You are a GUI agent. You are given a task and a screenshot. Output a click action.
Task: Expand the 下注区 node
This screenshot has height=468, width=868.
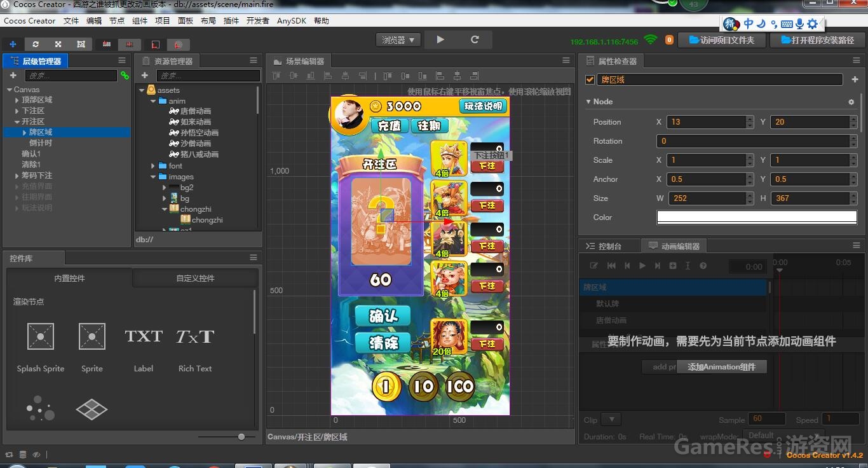point(17,111)
